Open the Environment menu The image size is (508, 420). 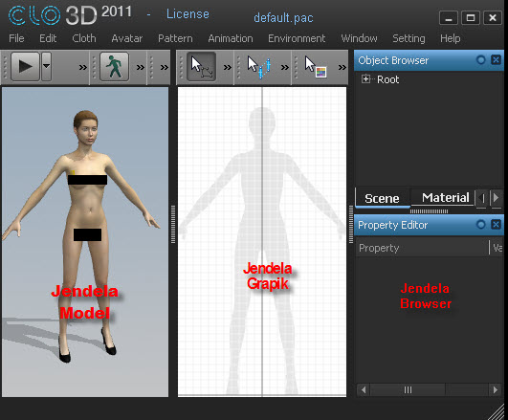point(297,38)
